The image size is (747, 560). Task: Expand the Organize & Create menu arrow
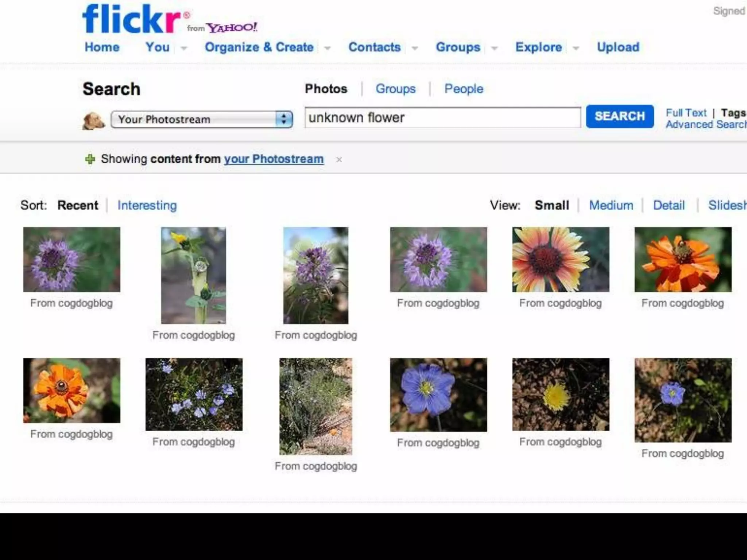pyautogui.click(x=327, y=48)
